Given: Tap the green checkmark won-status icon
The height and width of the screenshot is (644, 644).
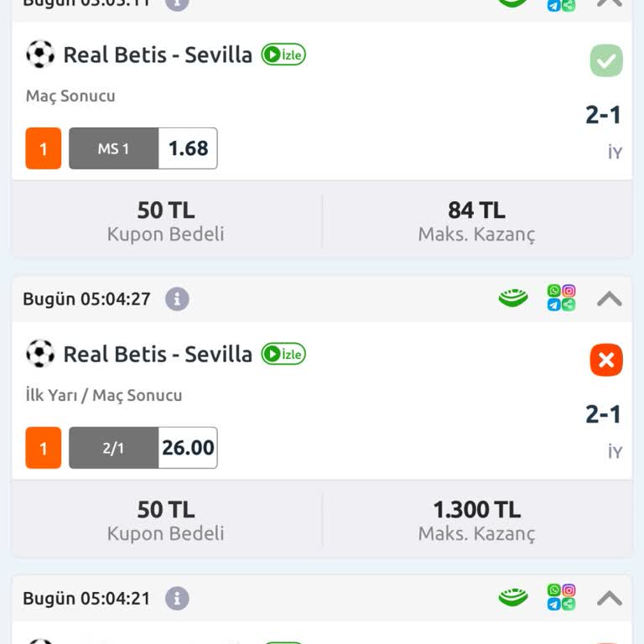Looking at the screenshot, I should [x=606, y=61].
